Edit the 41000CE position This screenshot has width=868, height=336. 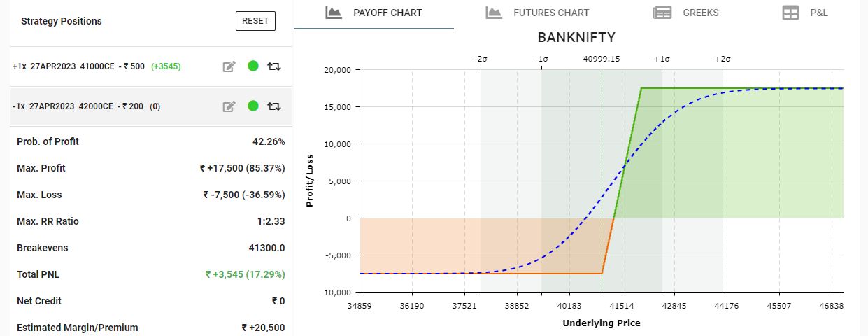point(229,66)
